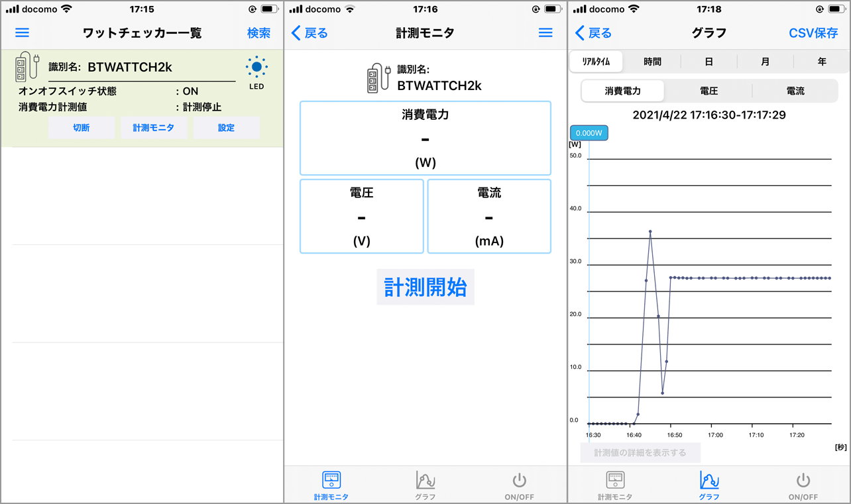Tap 電流 (mA) reading panel
Viewport: 851px width, 504px height.
tap(489, 216)
